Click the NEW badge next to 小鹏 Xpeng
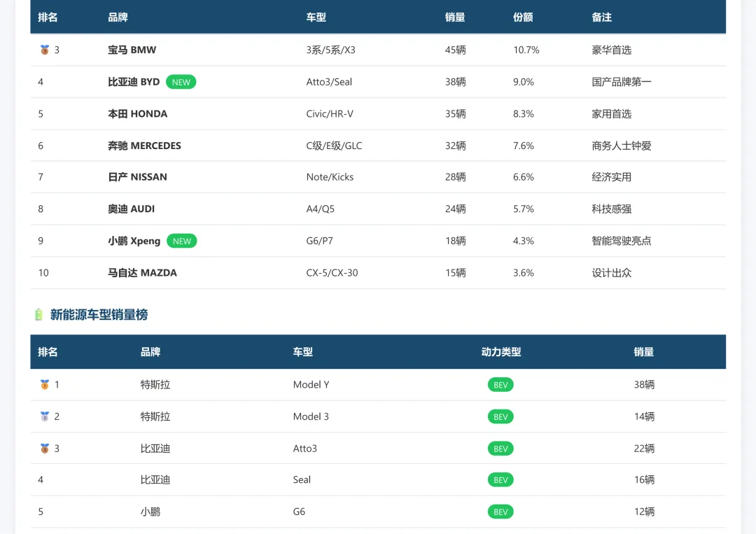The image size is (756, 534). tap(182, 241)
